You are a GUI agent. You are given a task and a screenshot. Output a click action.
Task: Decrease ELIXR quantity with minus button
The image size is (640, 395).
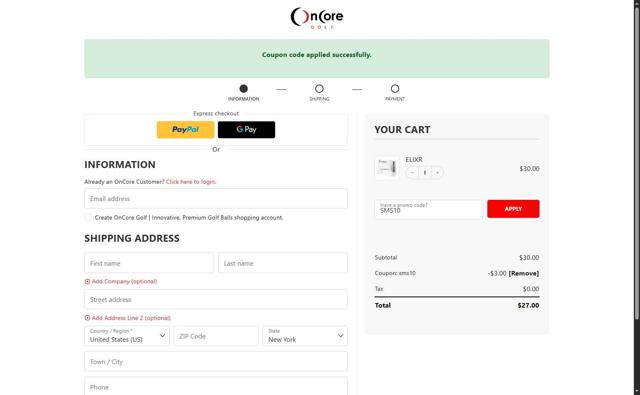[412, 173]
